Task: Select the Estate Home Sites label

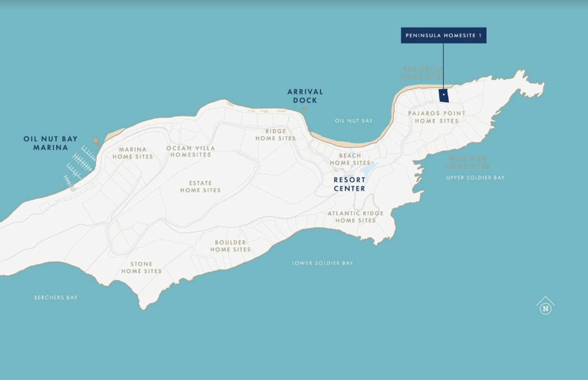Action: [200, 186]
